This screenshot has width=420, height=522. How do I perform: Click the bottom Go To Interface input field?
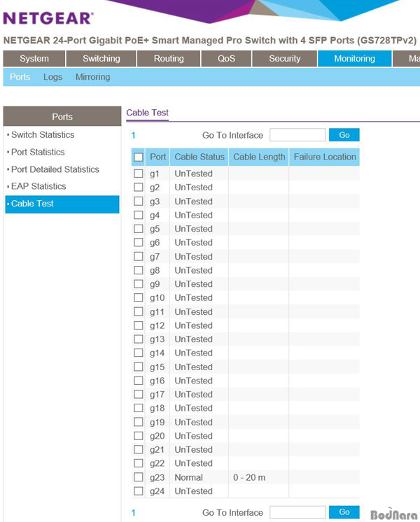(x=297, y=512)
